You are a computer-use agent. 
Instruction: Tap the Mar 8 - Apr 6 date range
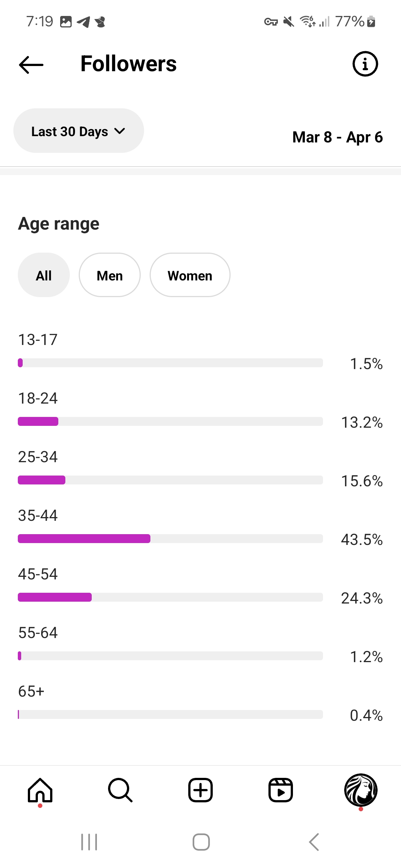338,137
